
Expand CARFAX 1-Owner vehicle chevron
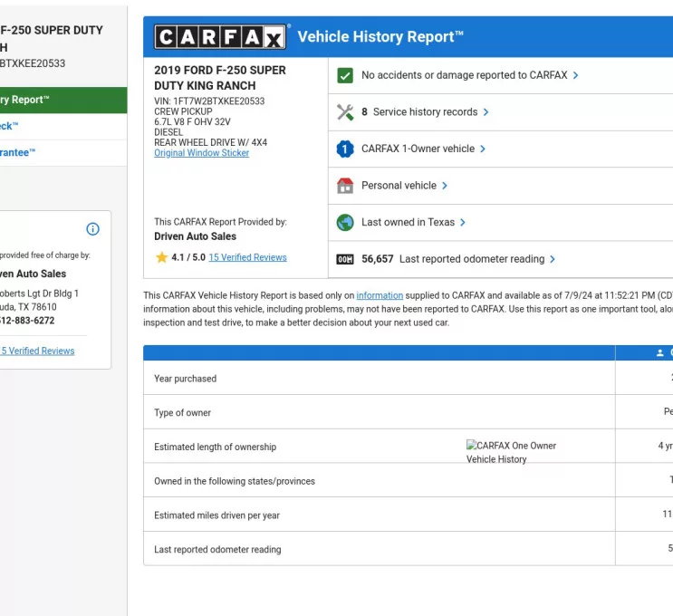(483, 149)
